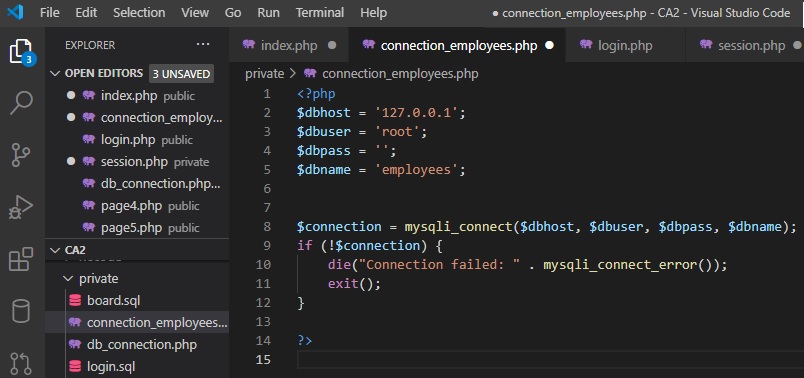The height and width of the screenshot is (378, 804).
Task: Click the $dbpass variable on line 4
Action: (x=324, y=150)
